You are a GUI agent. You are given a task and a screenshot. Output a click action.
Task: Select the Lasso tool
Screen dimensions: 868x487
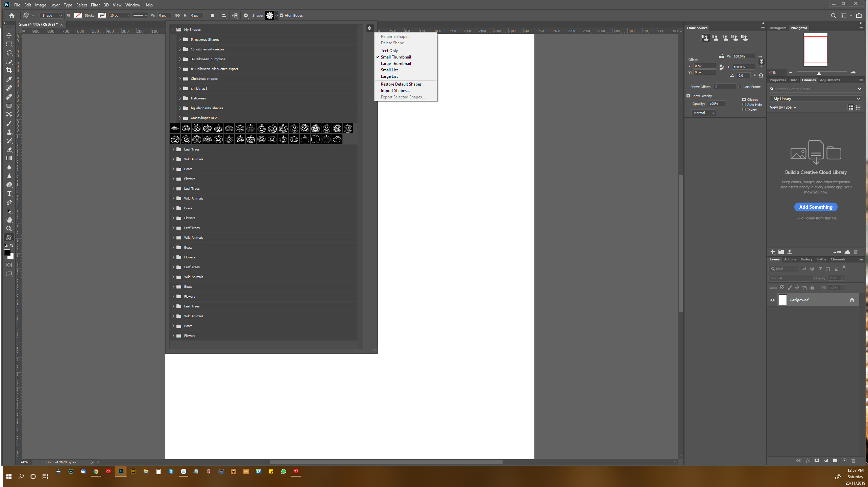click(9, 53)
